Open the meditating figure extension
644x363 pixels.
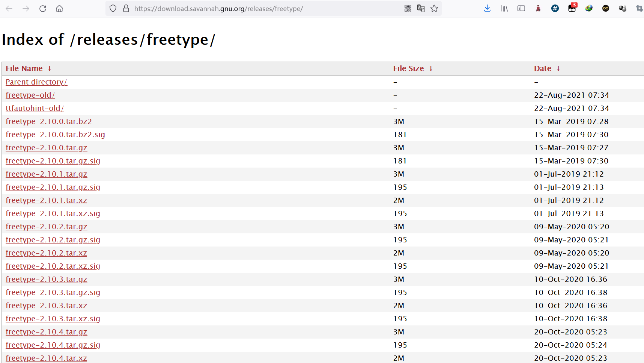point(538,8)
